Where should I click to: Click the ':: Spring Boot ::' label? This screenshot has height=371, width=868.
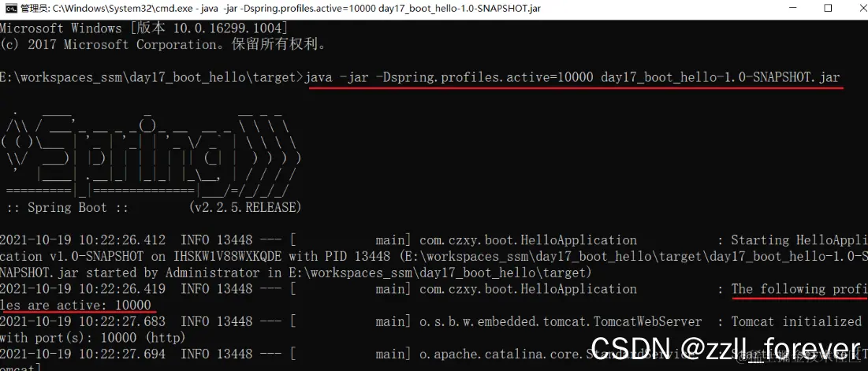(x=67, y=208)
